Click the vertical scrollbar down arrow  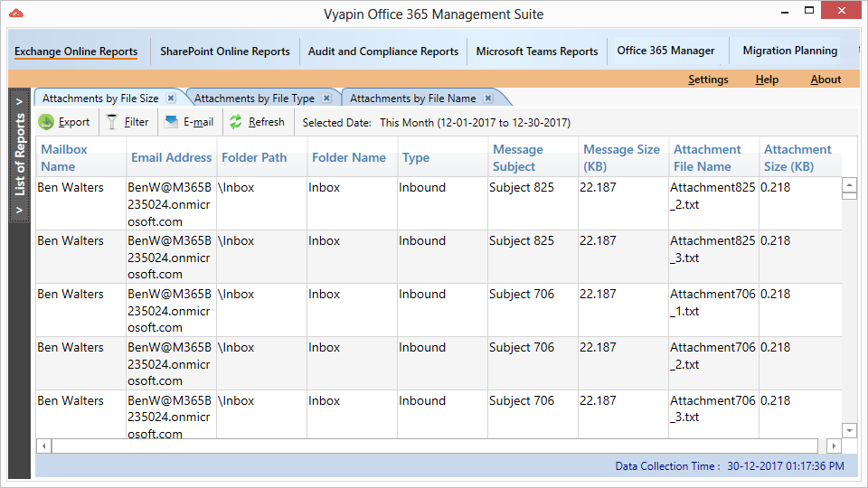(849, 430)
